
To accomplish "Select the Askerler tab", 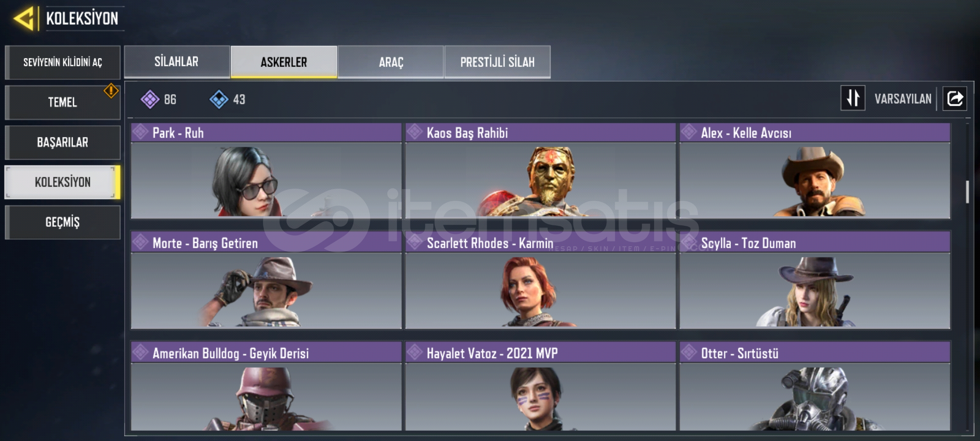I will tap(284, 62).
